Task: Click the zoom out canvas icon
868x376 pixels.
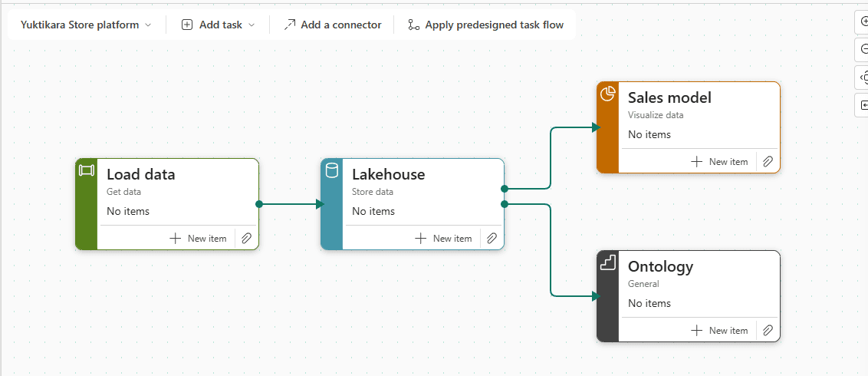Action: pos(863,50)
